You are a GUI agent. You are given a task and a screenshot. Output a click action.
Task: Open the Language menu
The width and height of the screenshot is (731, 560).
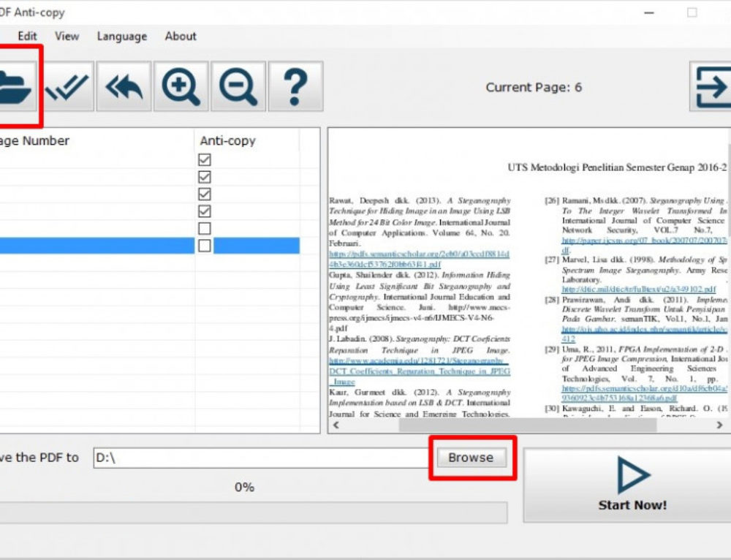point(121,36)
